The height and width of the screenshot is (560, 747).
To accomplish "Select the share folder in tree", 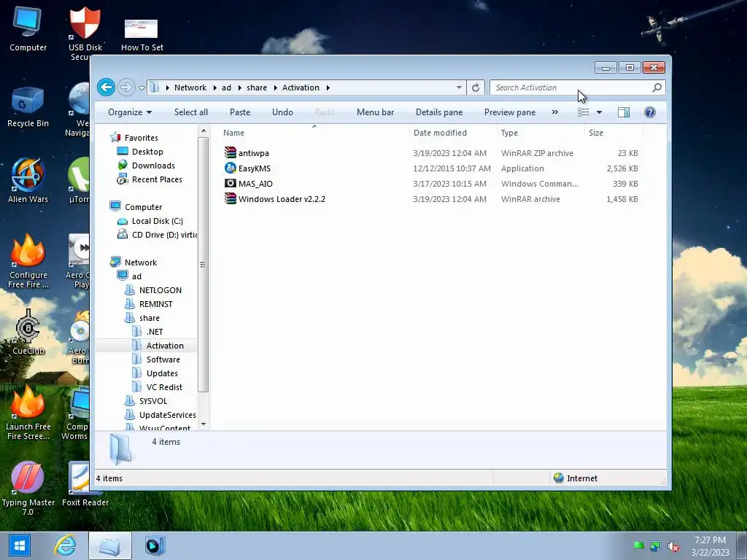I will 149,318.
